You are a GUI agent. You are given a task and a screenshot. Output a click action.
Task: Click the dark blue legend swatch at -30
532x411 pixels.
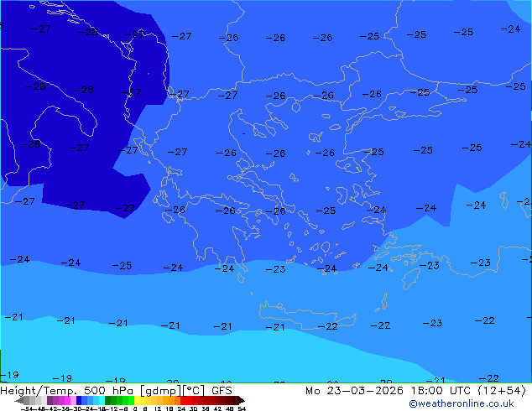[79, 400]
